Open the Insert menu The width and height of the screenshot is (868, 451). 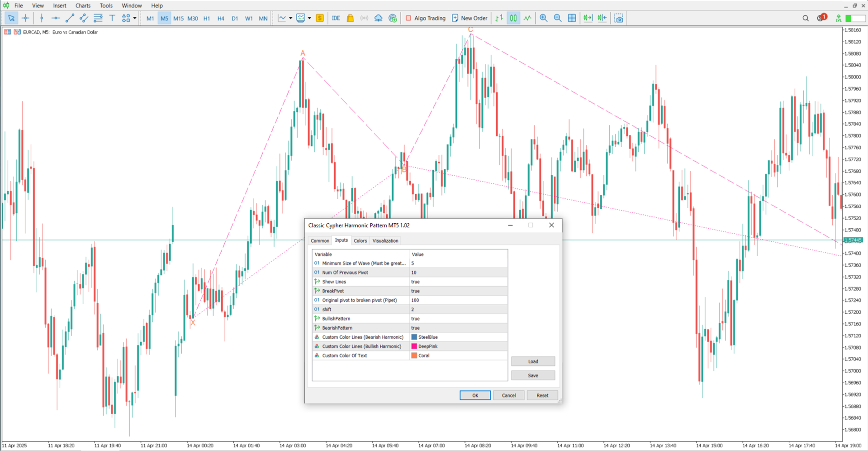point(60,5)
